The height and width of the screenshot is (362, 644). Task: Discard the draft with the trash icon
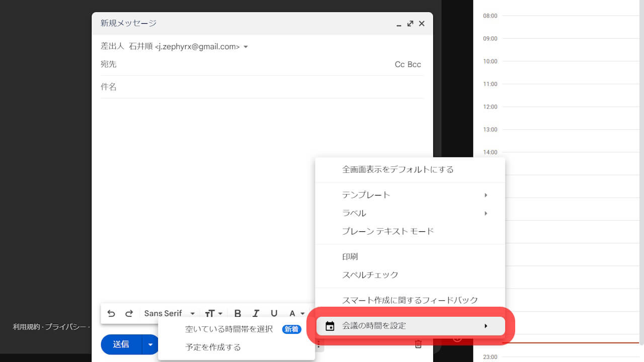pyautogui.click(x=418, y=344)
